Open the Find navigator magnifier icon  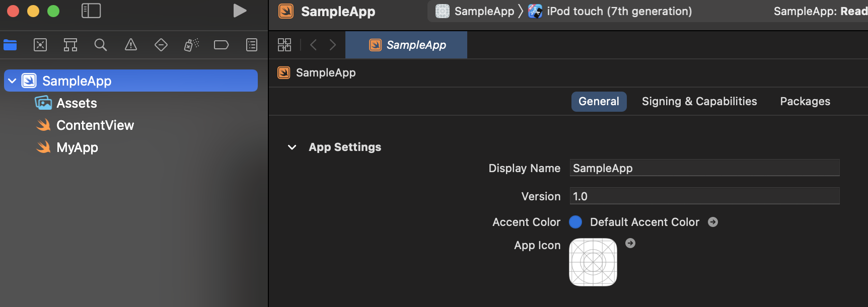click(101, 45)
